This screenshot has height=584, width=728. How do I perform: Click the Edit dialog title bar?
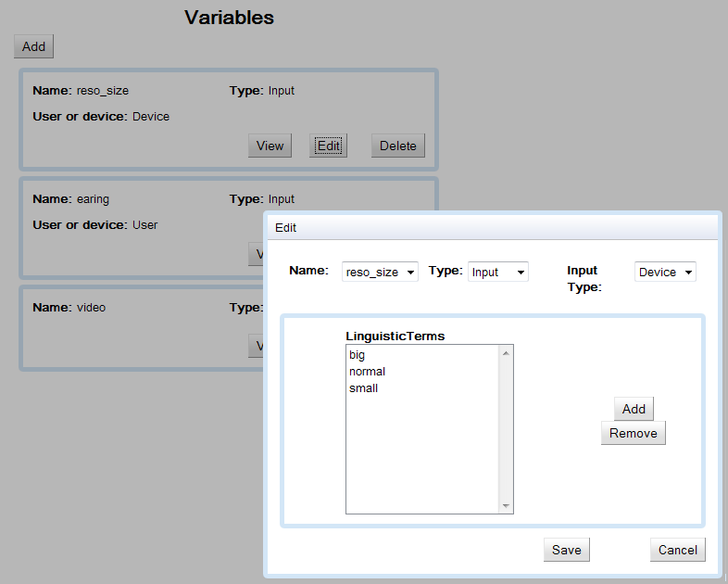tap(491, 227)
